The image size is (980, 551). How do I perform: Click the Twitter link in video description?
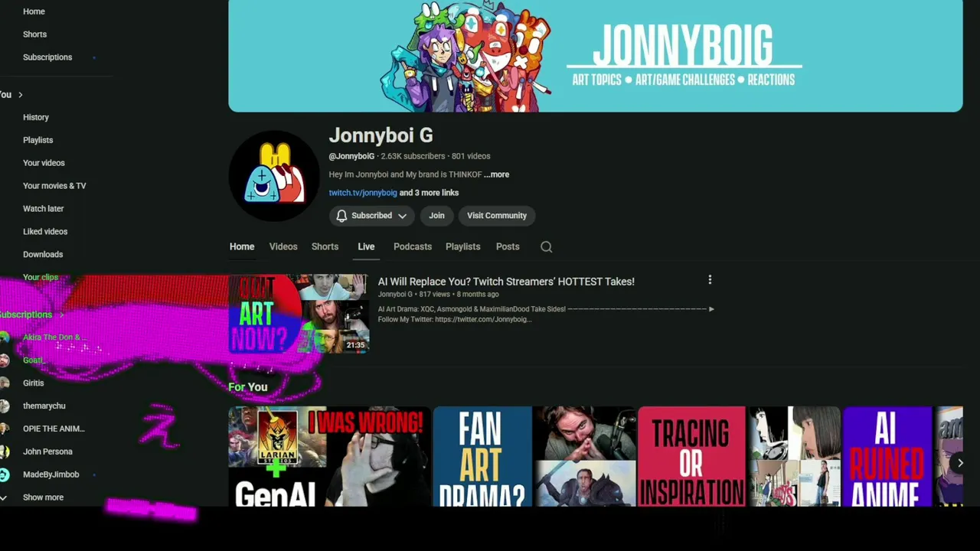[x=483, y=319]
